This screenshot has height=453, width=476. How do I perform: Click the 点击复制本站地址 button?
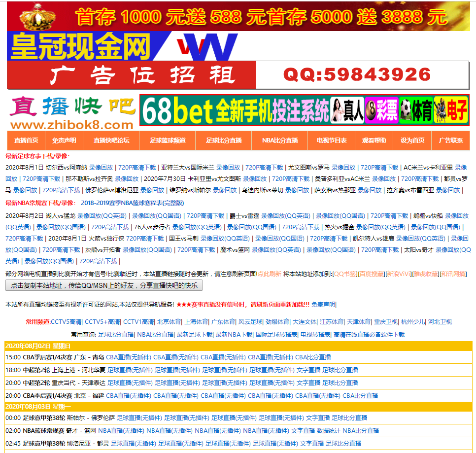(104, 285)
